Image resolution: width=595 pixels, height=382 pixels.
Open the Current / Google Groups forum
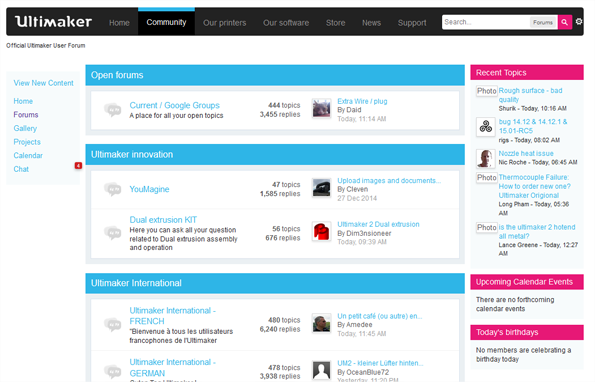175,105
